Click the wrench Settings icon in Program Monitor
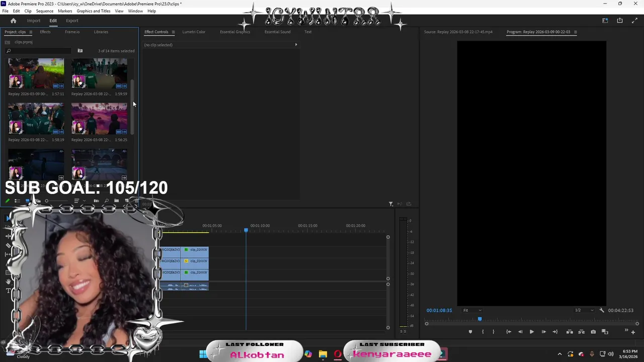The image size is (644, 362). coord(602,310)
